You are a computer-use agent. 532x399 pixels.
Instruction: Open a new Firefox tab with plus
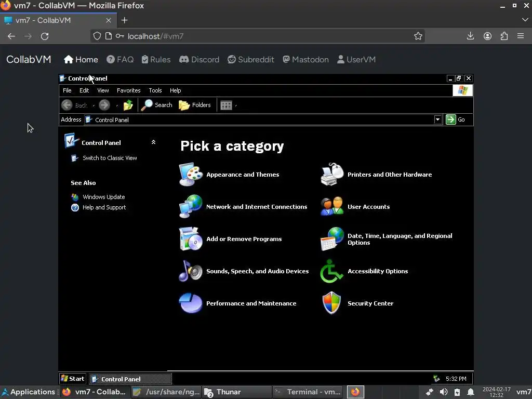(x=125, y=20)
